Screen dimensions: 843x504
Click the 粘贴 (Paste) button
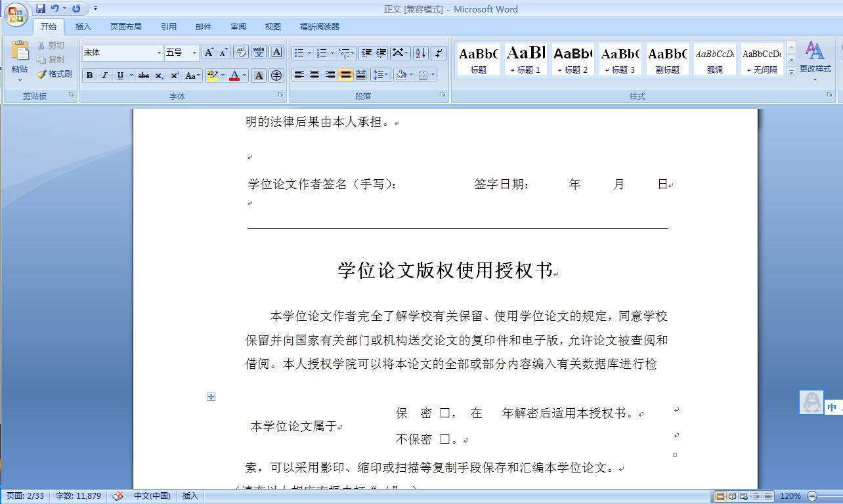[x=19, y=59]
